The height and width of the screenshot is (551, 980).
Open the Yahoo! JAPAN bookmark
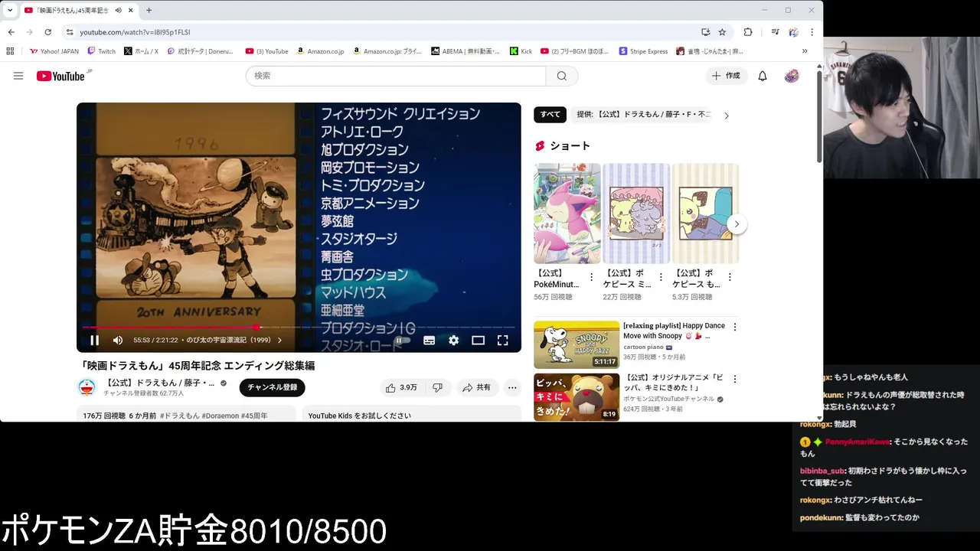[54, 51]
